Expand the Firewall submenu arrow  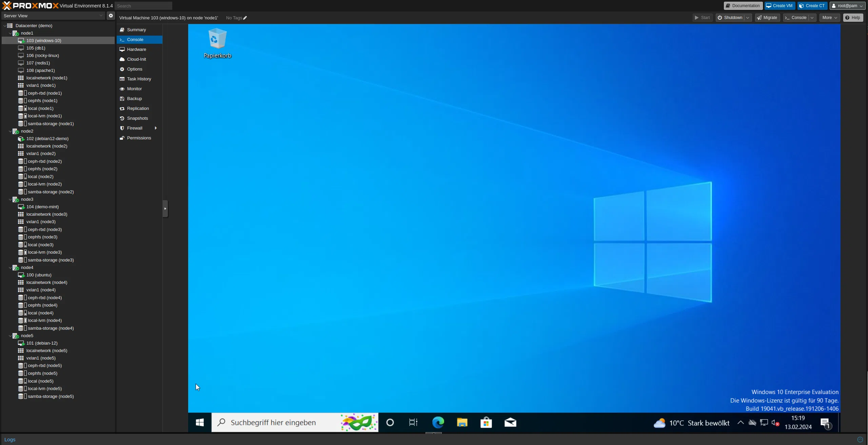pyautogui.click(x=156, y=128)
